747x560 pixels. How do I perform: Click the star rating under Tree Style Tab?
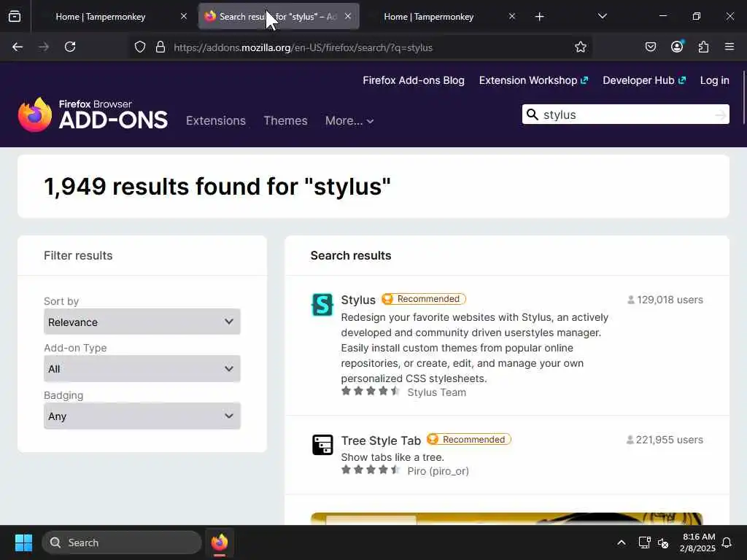(x=371, y=470)
